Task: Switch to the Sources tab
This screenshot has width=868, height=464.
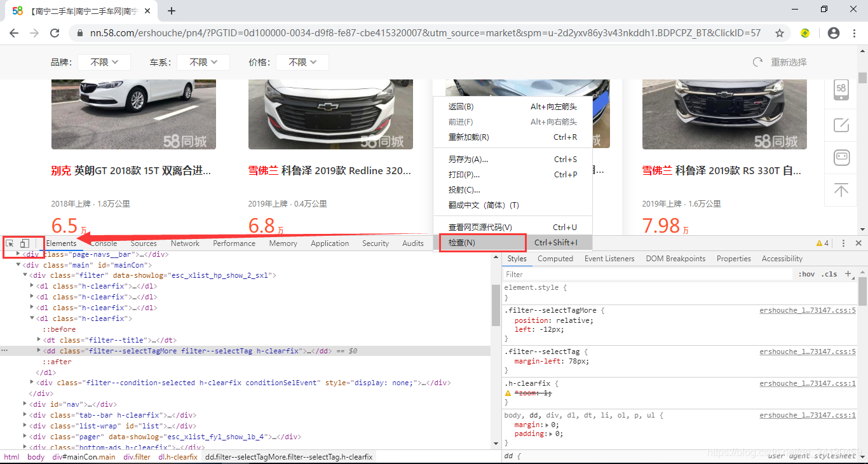Action: 144,243
